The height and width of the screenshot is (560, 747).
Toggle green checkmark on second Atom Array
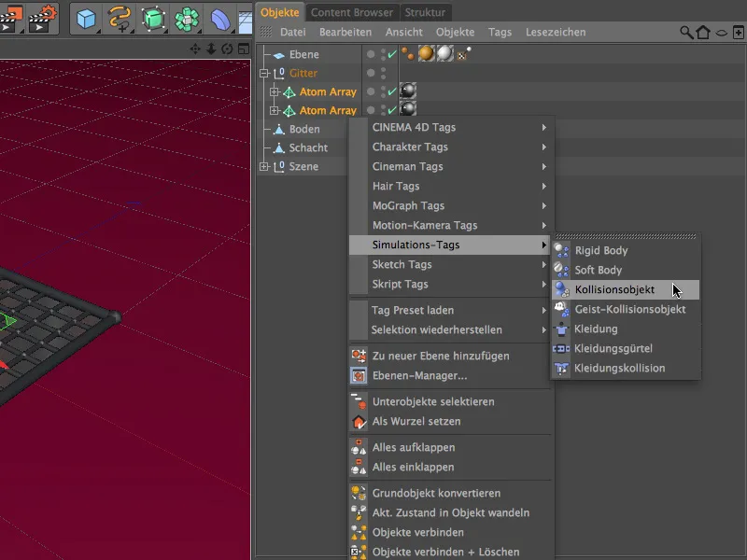click(392, 110)
